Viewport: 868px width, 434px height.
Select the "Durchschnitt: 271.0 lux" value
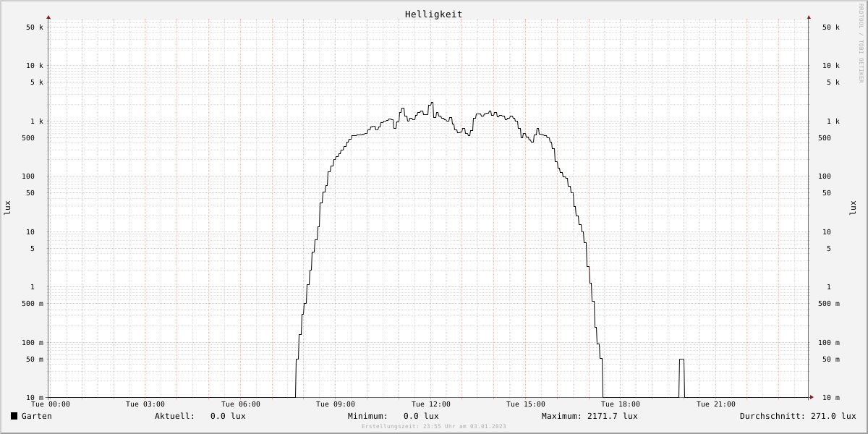[798, 416]
